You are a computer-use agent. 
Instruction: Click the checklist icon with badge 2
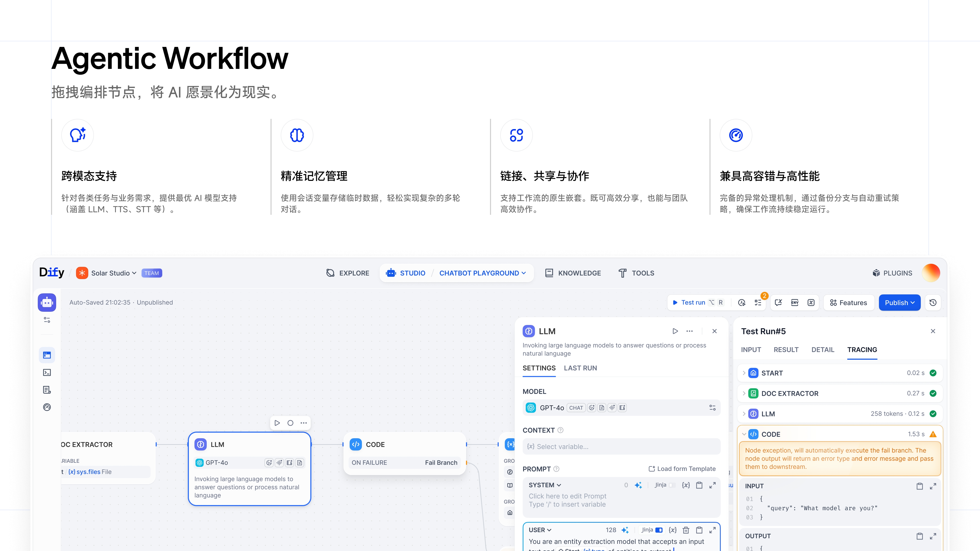coord(758,302)
